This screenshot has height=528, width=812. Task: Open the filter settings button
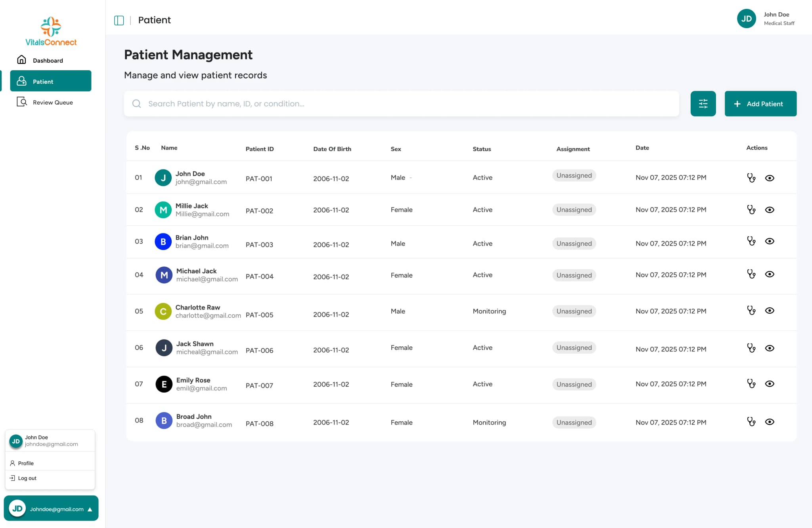coord(703,104)
